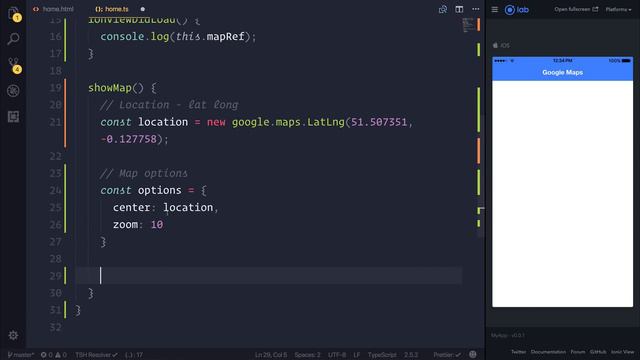Click the UTF-8 encoding indicator

(337, 355)
